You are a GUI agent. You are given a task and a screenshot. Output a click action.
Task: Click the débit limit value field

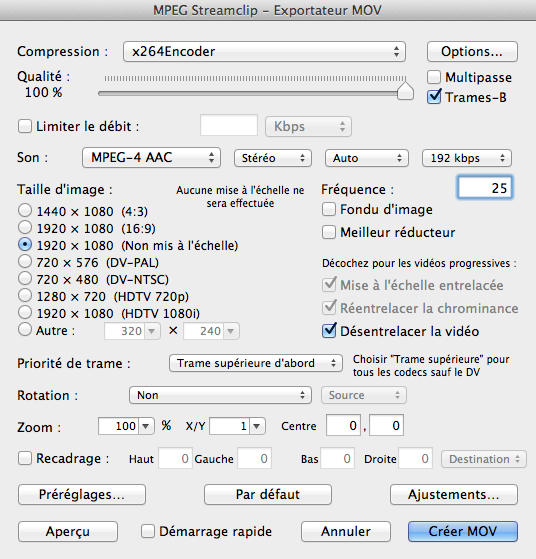coord(229,125)
